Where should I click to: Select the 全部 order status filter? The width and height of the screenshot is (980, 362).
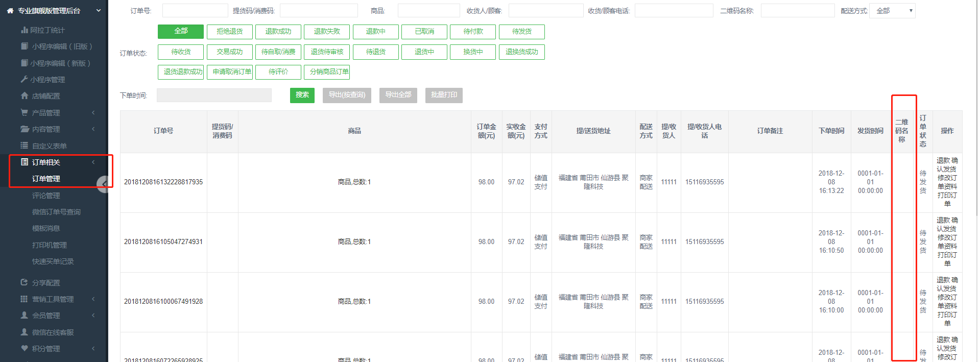[x=181, y=32]
